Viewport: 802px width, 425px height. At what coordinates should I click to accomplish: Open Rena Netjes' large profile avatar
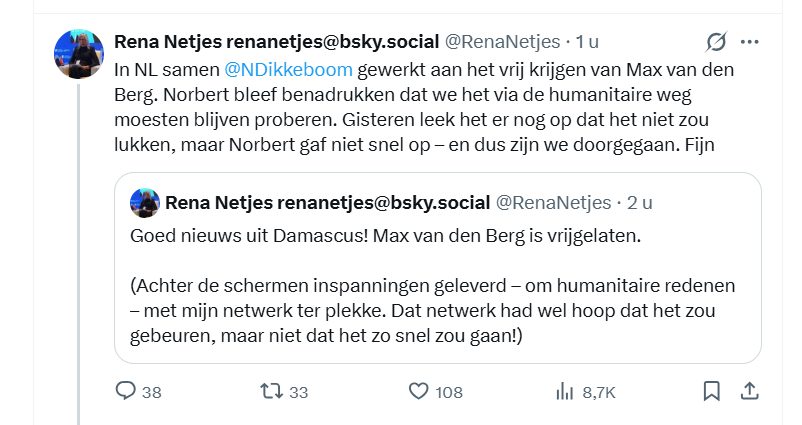coord(79,53)
